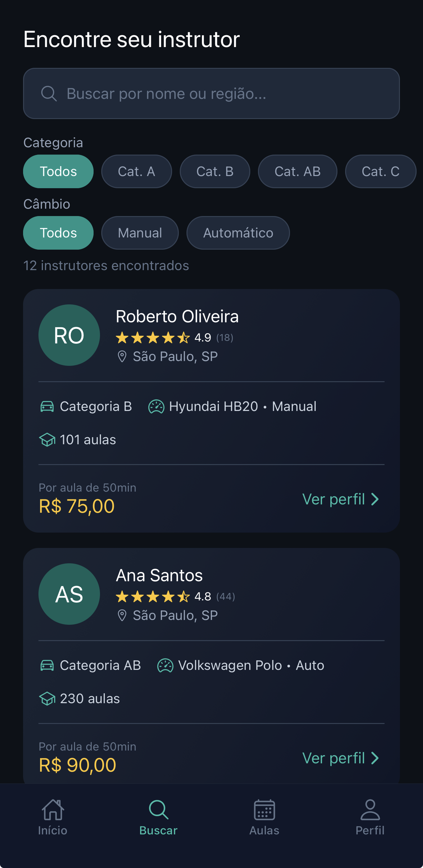Select the Cat. AB filter chip
The image size is (423, 868).
297,171
